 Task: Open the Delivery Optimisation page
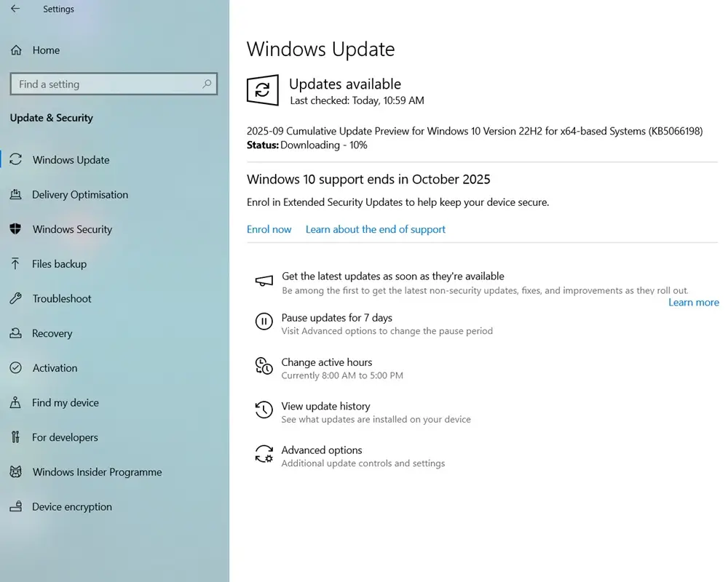click(79, 195)
